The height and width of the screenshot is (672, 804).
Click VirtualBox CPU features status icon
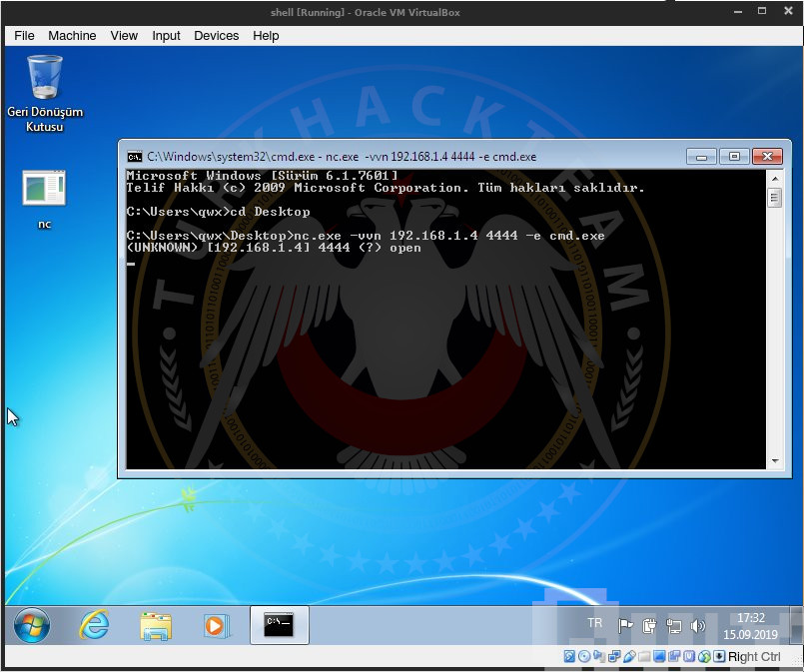point(689,656)
